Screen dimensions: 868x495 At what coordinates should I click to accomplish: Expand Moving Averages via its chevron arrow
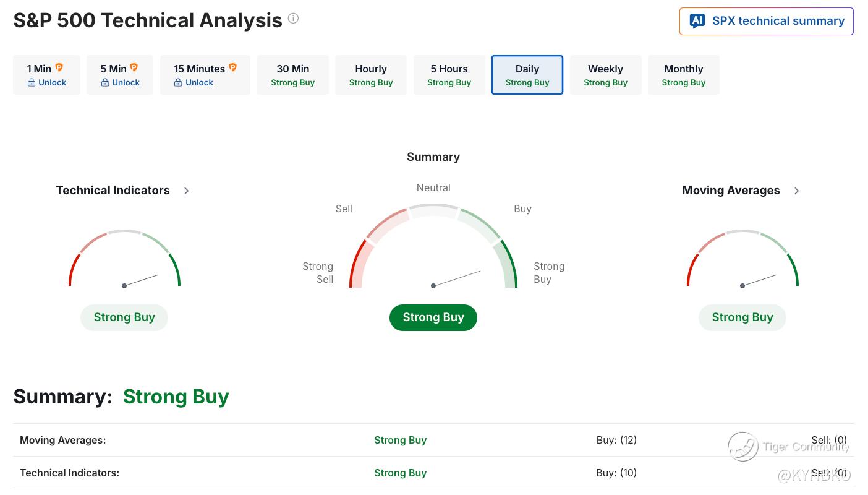point(797,191)
